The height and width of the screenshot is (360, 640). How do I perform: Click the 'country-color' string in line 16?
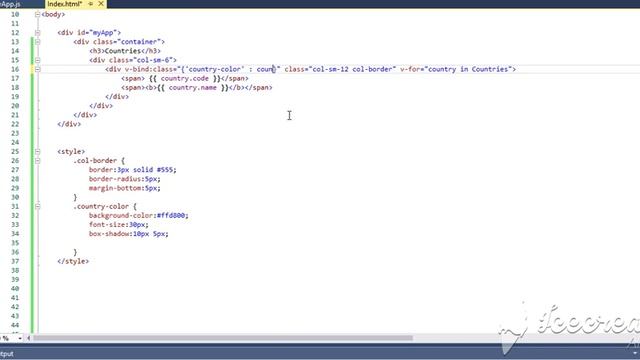215,69
